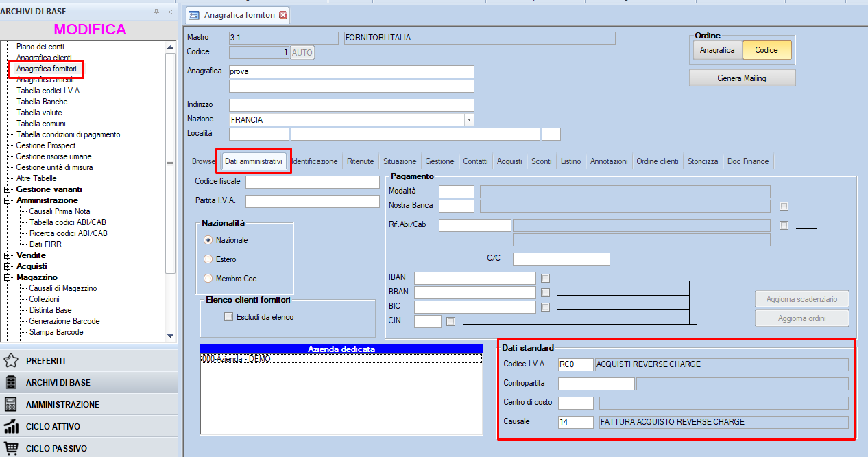Open Gestione risorse umane tree item
The width and height of the screenshot is (868, 457).
click(x=54, y=156)
